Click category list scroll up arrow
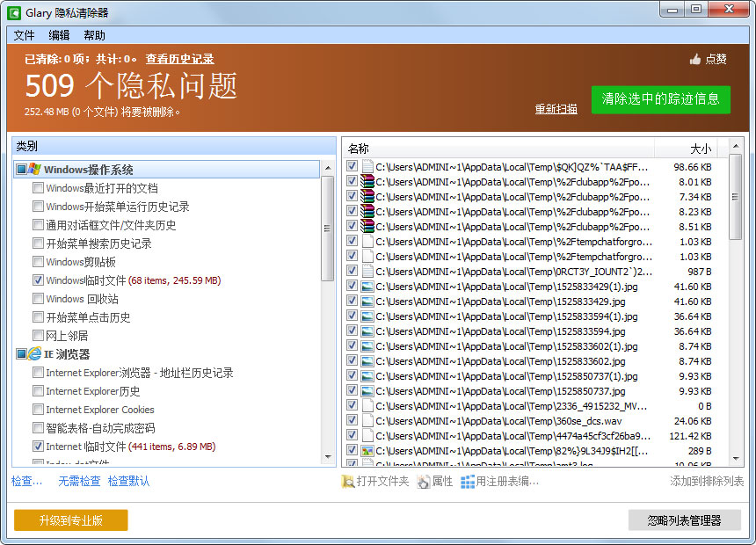756x545 pixels. 328,168
